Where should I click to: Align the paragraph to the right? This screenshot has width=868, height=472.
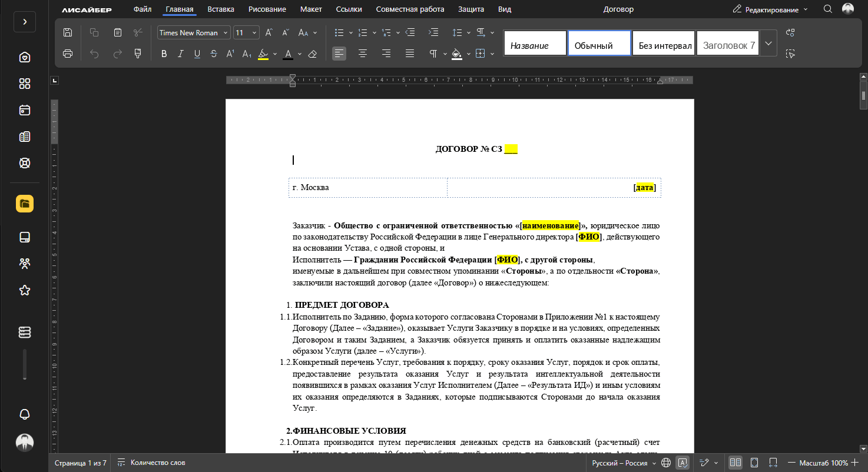(x=386, y=54)
